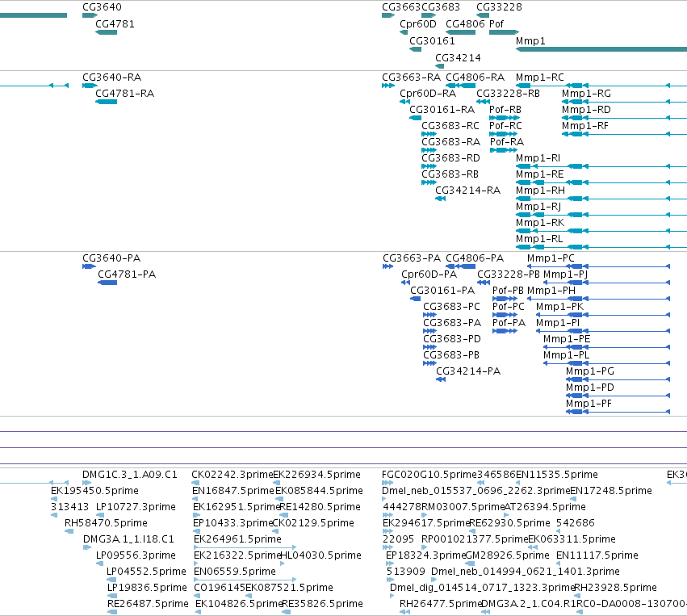Select the RE26487.5prime EST label
Viewport: 687px width, 616px height.
pyautogui.click(x=148, y=604)
